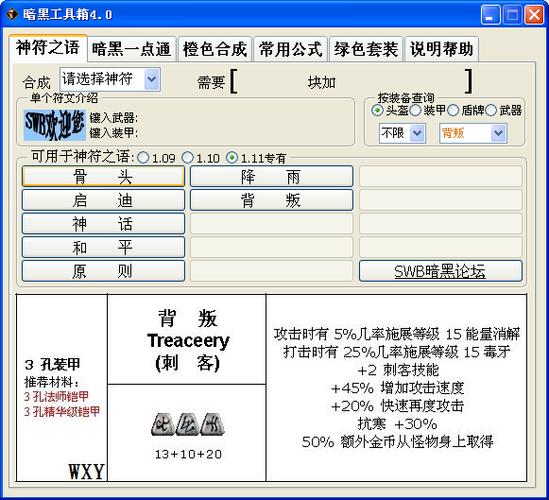Click the 降雨 runeword button
The width and height of the screenshot is (549, 500).
pyautogui.click(x=271, y=176)
